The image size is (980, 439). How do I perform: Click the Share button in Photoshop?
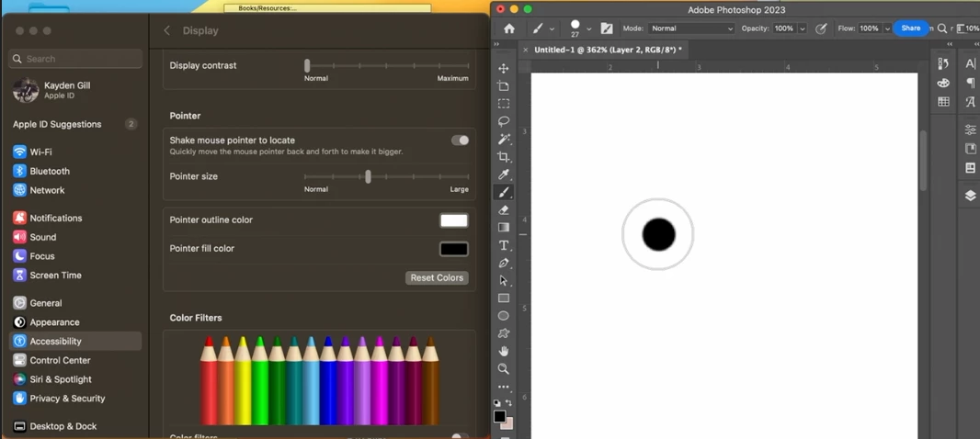[x=911, y=28]
